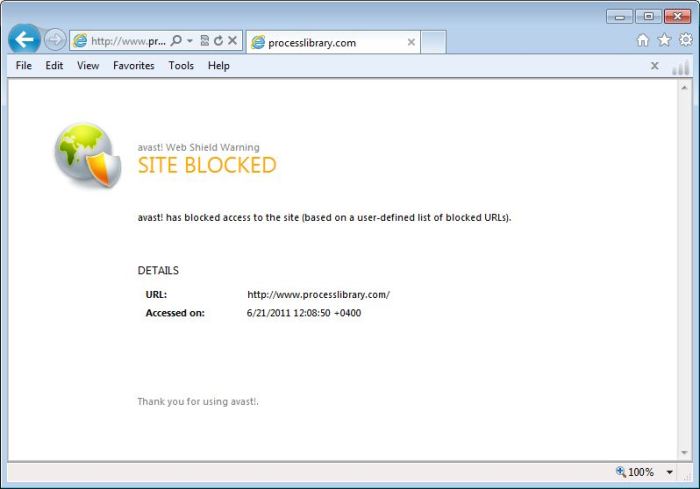
Task: Close the processlibrary.com tab
Action: coord(411,42)
